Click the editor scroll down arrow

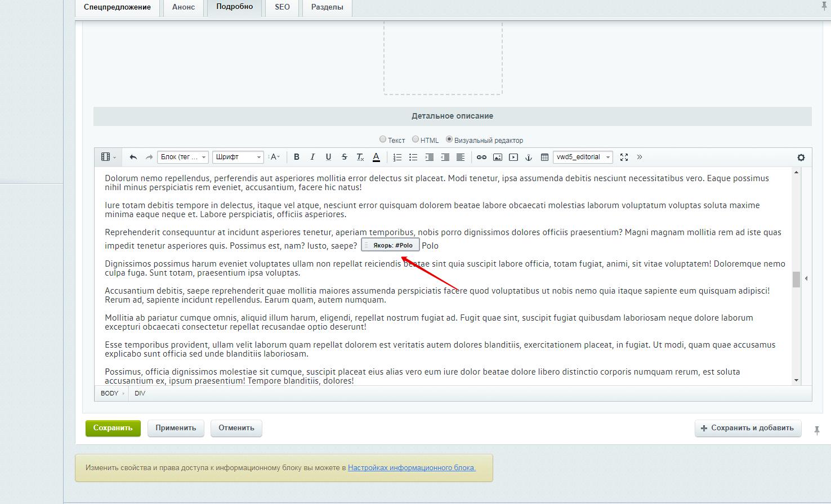tap(796, 380)
